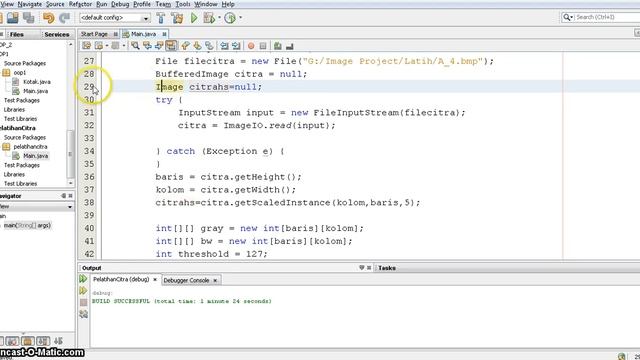The height and width of the screenshot is (360, 640).
Task: Toggle breakpoint on line number 32
Action: (x=89, y=125)
